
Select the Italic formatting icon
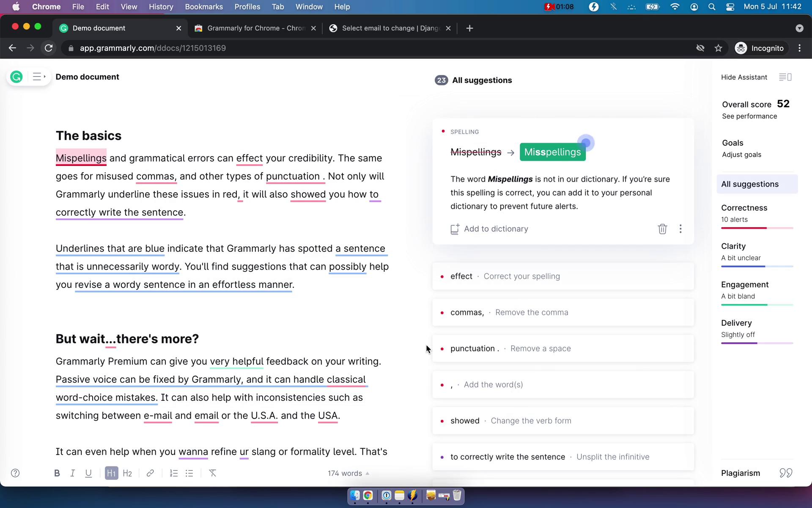(72, 473)
